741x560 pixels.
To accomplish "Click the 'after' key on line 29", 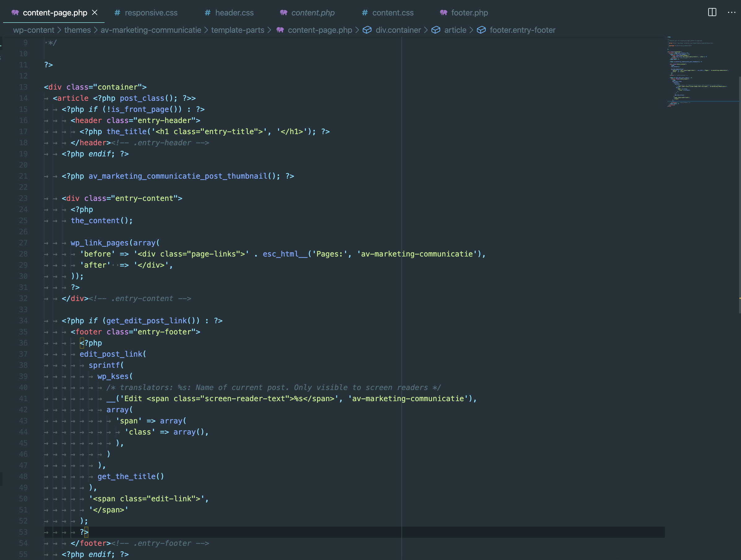I will coord(95,265).
